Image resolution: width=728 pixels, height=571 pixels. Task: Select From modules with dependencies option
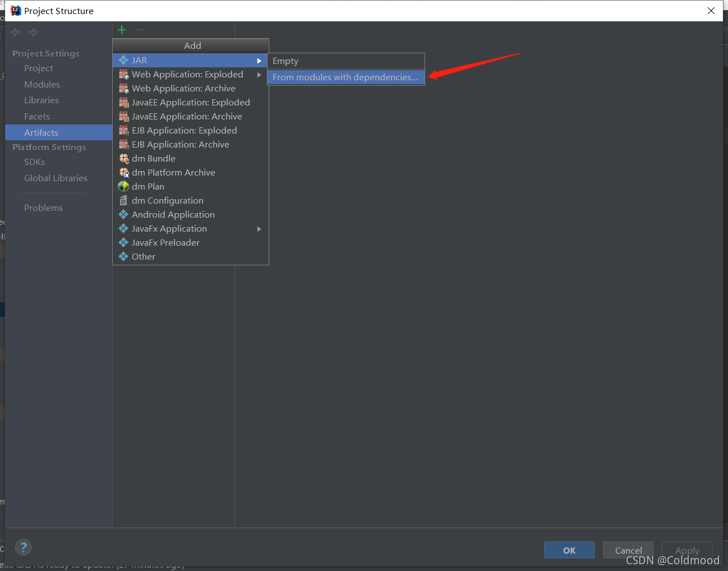click(x=345, y=77)
